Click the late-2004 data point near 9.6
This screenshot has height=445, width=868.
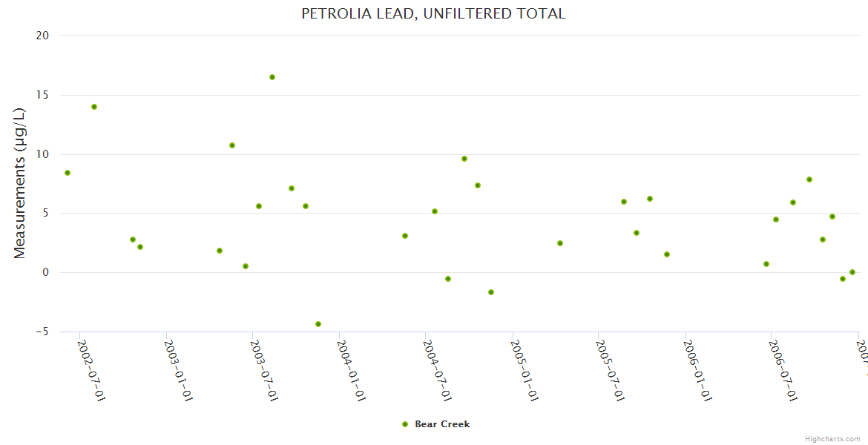(x=464, y=159)
